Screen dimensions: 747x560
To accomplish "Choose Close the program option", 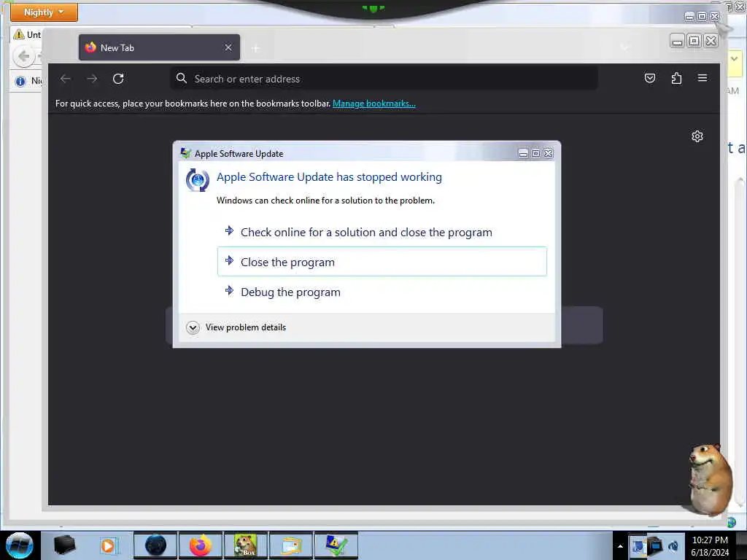I will pos(382,262).
